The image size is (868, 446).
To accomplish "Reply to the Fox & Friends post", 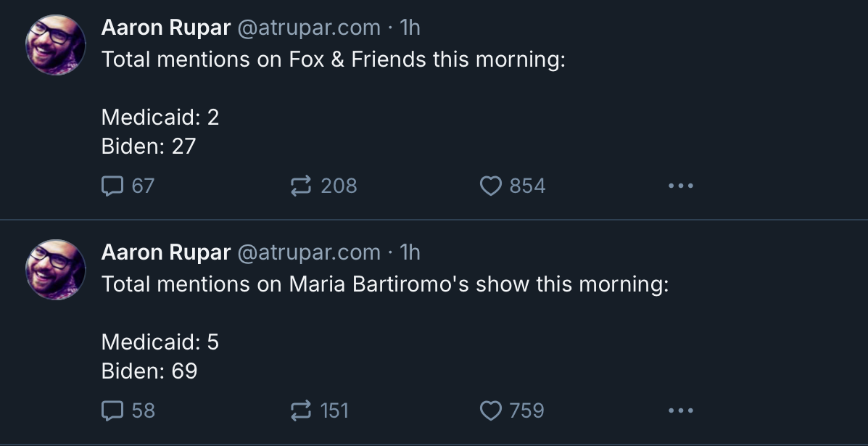I will [112, 186].
